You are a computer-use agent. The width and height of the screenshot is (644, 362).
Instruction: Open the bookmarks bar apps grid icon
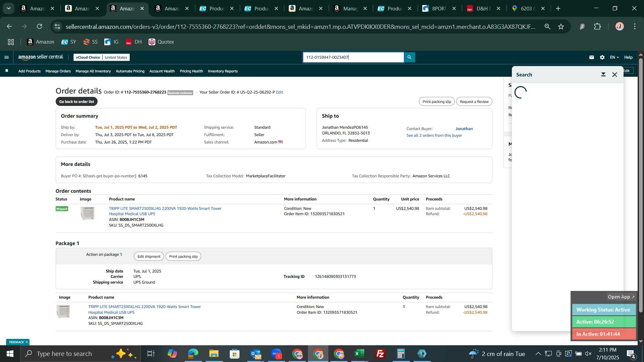pyautogui.click(x=11, y=42)
